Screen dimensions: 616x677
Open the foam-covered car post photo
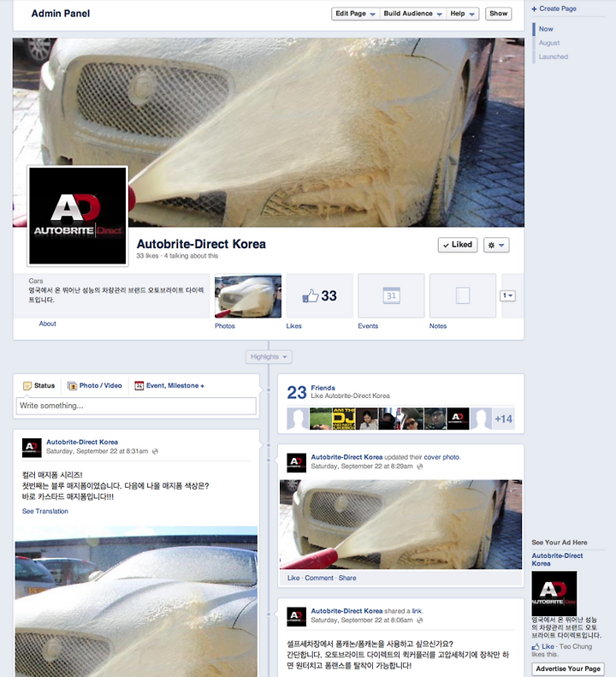tap(136, 602)
